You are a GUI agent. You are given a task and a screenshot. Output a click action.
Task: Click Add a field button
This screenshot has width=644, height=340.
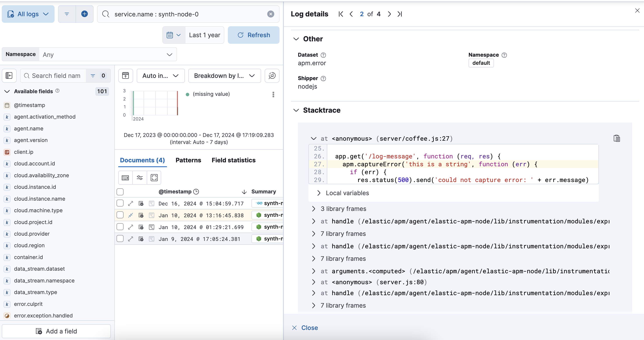56,331
